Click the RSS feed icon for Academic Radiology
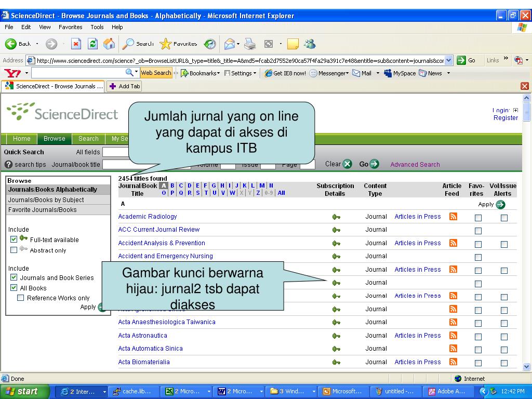The image size is (532, 399). click(x=453, y=217)
